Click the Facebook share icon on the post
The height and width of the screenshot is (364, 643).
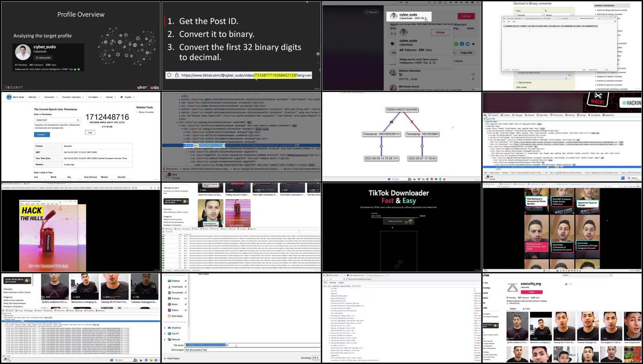[462, 44]
